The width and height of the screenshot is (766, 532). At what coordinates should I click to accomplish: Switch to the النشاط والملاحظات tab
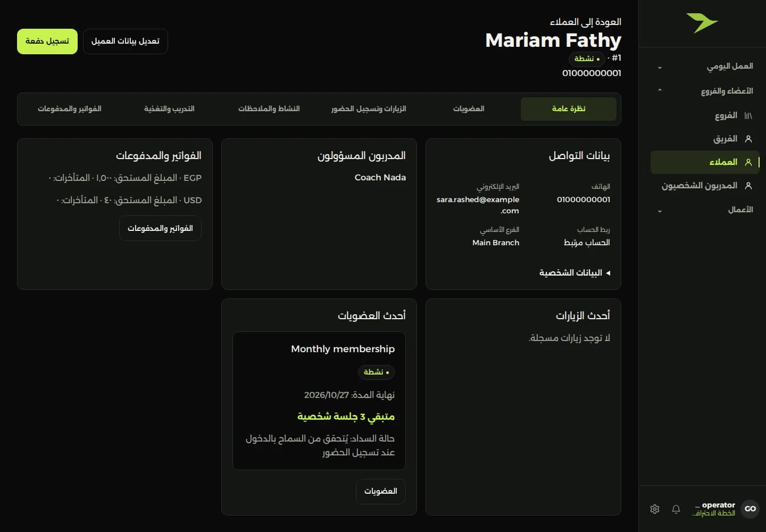coord(269,109)
